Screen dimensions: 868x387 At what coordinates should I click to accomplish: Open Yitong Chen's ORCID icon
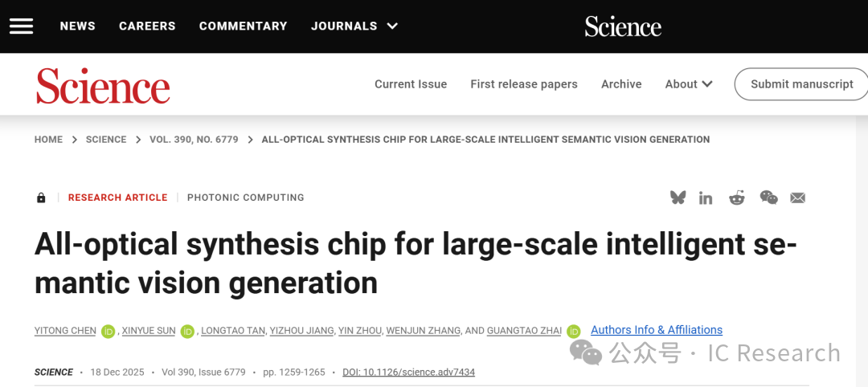coord(108,331)
